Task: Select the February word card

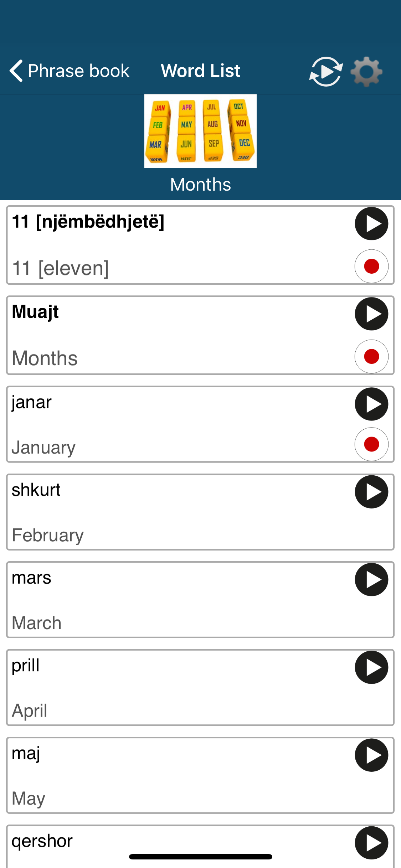Action: click(200, 512)
